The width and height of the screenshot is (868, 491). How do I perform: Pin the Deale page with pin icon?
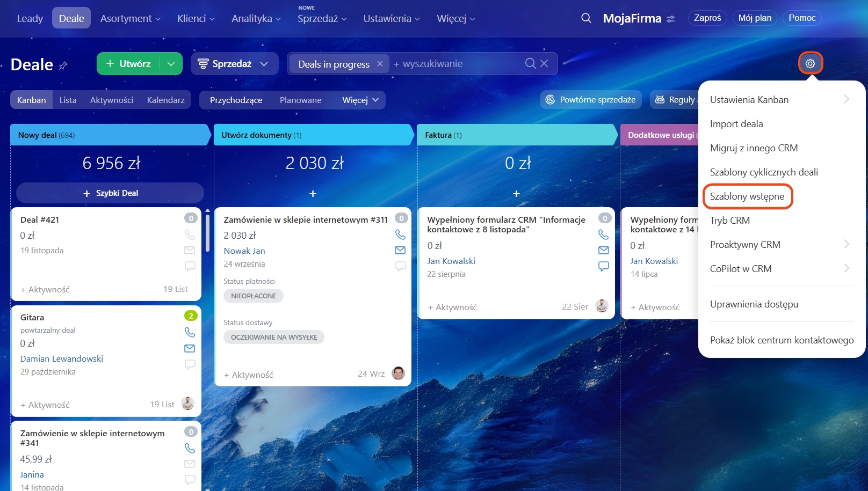[x=63, y=65]
